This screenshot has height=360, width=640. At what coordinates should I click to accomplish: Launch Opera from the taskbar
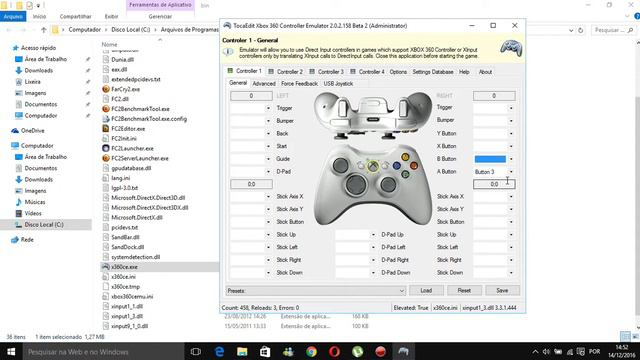point(334,351)
